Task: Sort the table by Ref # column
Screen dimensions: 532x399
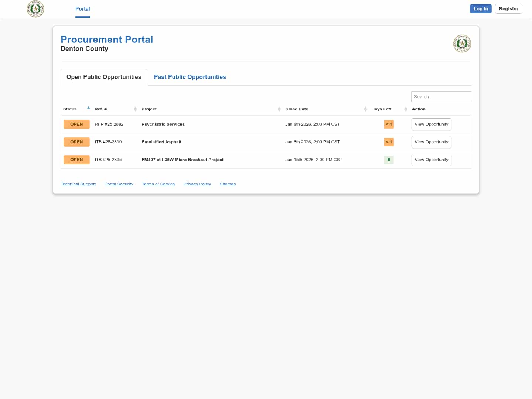Action: click(135, 109)
